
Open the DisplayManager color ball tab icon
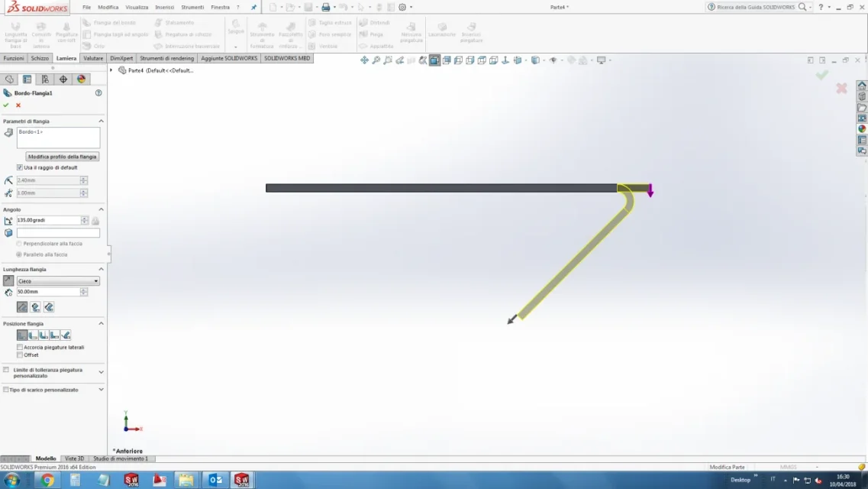(x=82, y=79)
